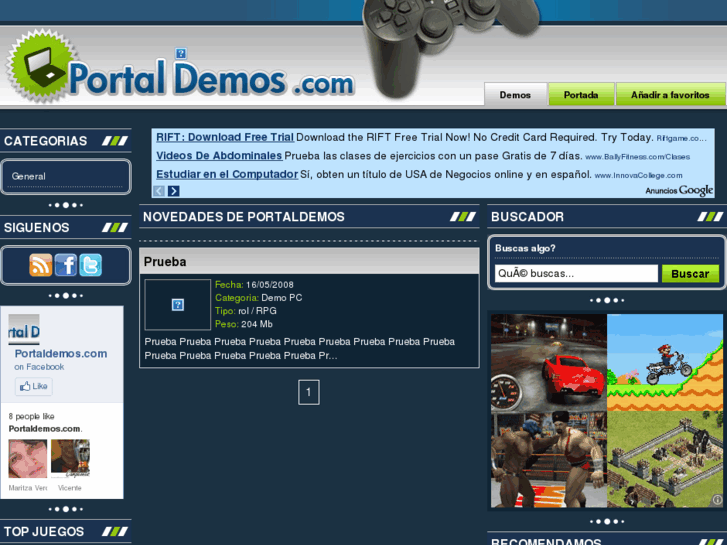Click the www.InnovaCollege.com ad URL
Viewport: 727px width, 545px height.
pyautogui.click(x=638, y=175)
